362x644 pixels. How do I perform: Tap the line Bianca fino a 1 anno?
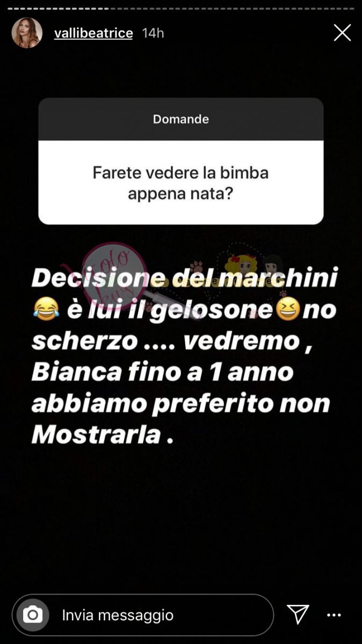162,372
